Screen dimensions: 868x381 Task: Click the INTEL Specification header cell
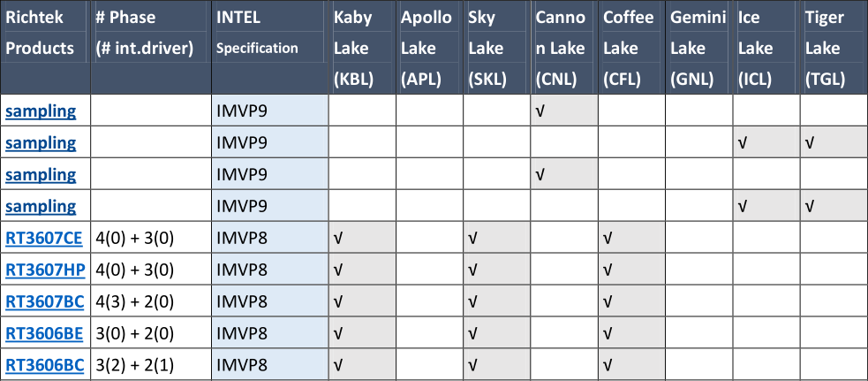coord(270,47)
